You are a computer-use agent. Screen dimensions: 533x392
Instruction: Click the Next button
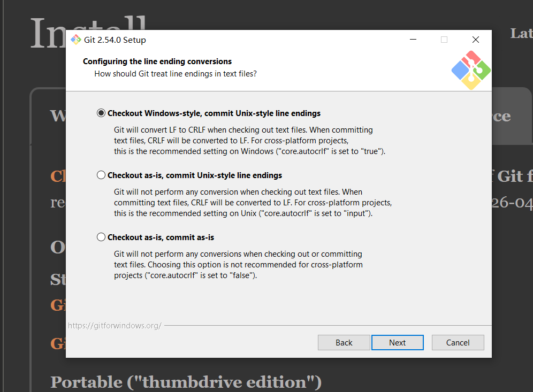pos(398,342)
